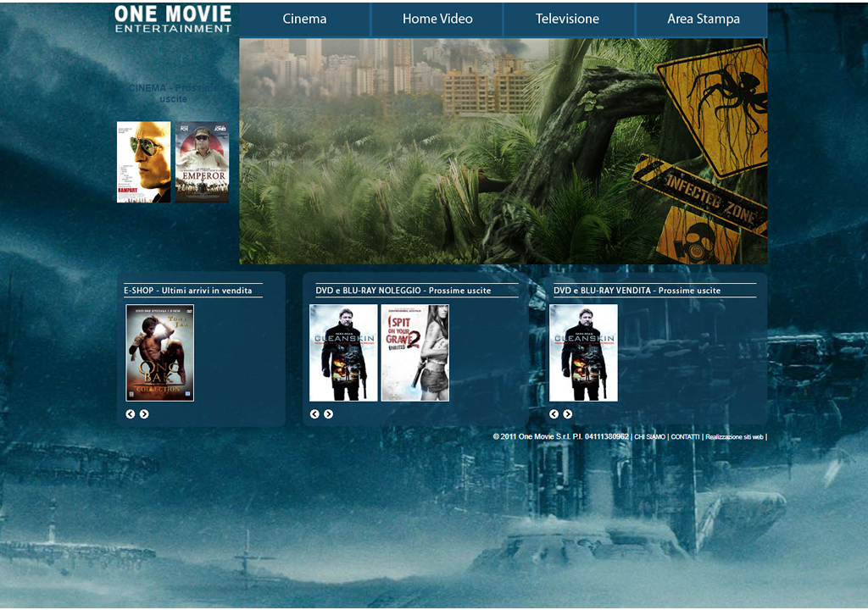Image resolution: width=868 pixels, height=610 pixels.
Task: Open the Televisione menu
Action: click(567, 19)
